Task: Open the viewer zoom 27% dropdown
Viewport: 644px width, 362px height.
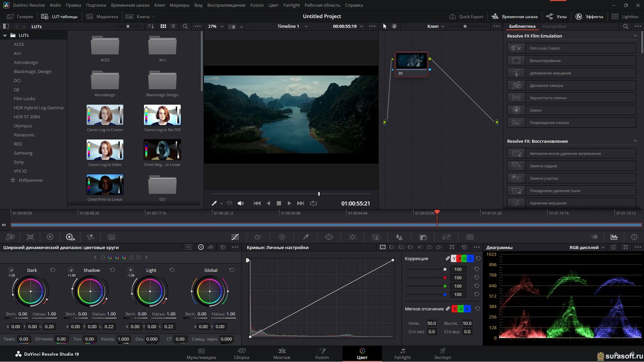Action: click(x=216, y=26)
